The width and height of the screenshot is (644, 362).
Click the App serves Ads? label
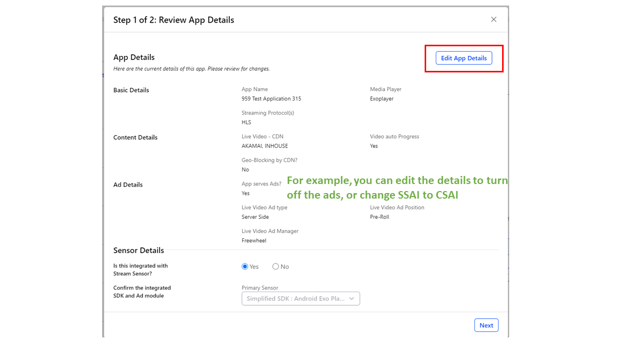261,184
